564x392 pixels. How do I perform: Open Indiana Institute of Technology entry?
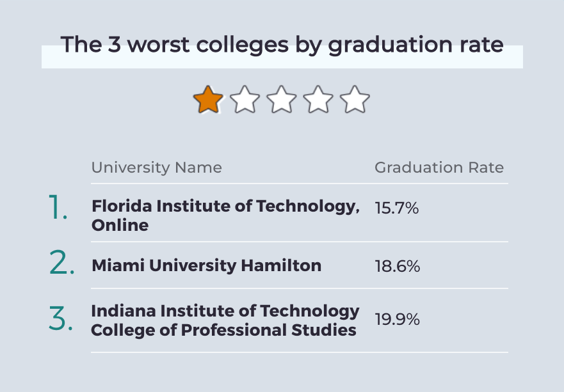click(x=225, y=311)
